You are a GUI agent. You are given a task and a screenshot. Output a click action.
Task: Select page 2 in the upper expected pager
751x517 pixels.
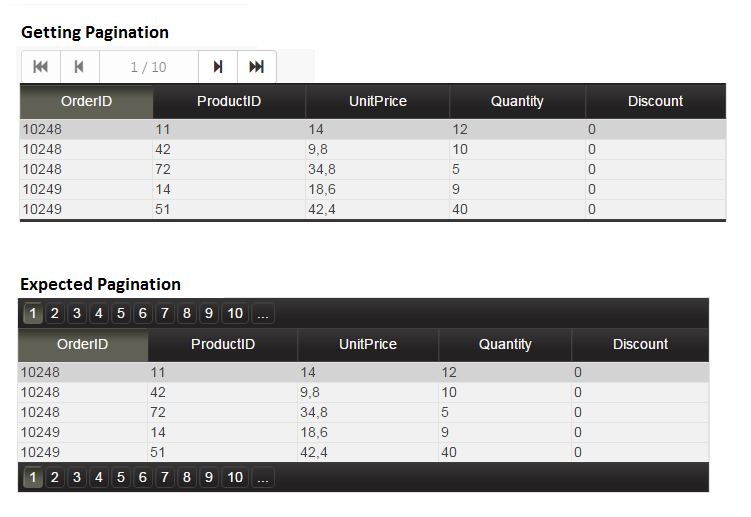coord(55,313)
